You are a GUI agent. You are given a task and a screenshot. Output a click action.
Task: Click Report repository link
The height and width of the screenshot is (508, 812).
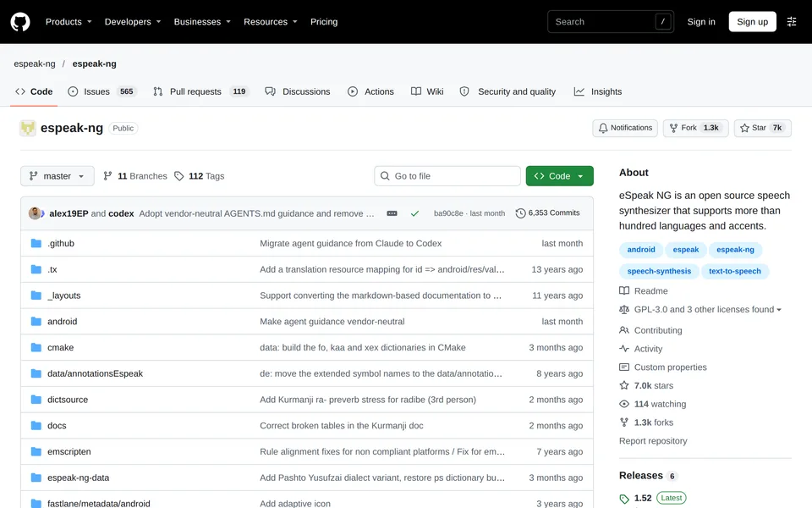pos(653,440)
